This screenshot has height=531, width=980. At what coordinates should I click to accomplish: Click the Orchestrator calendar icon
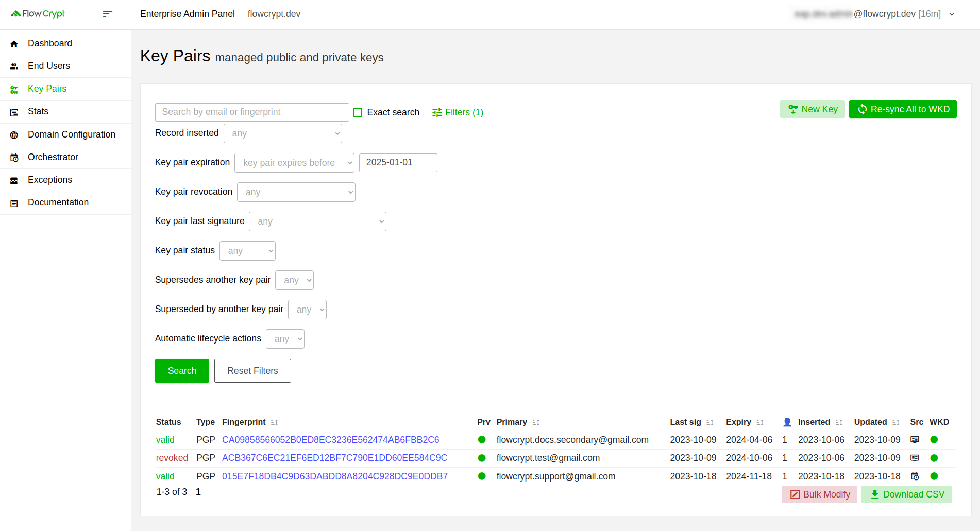14,158
